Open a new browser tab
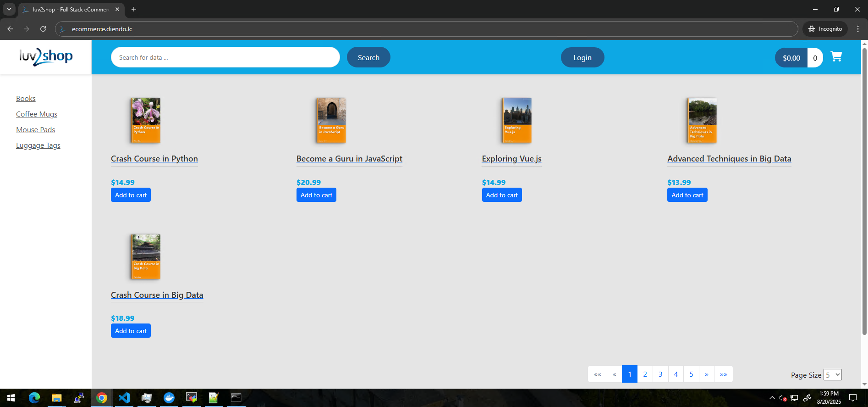The width and height of the screenshot is (868, 407). click(x=134, y=9)
